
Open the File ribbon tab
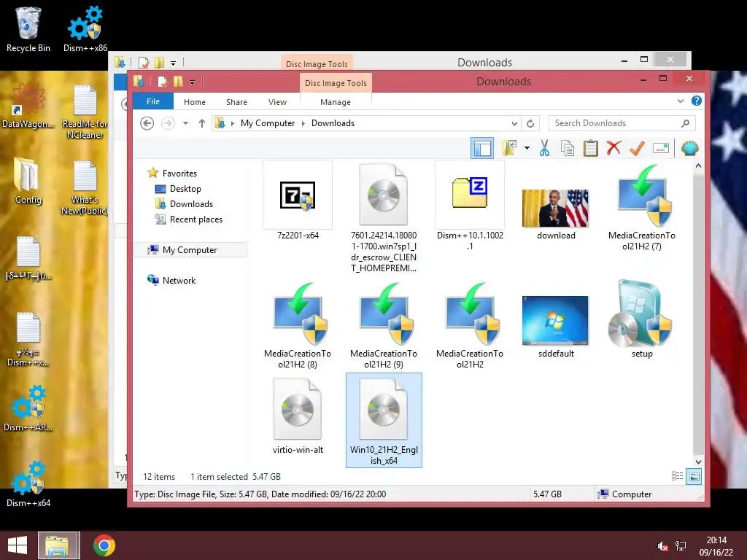pyautogui.click(x=153, y=101)
